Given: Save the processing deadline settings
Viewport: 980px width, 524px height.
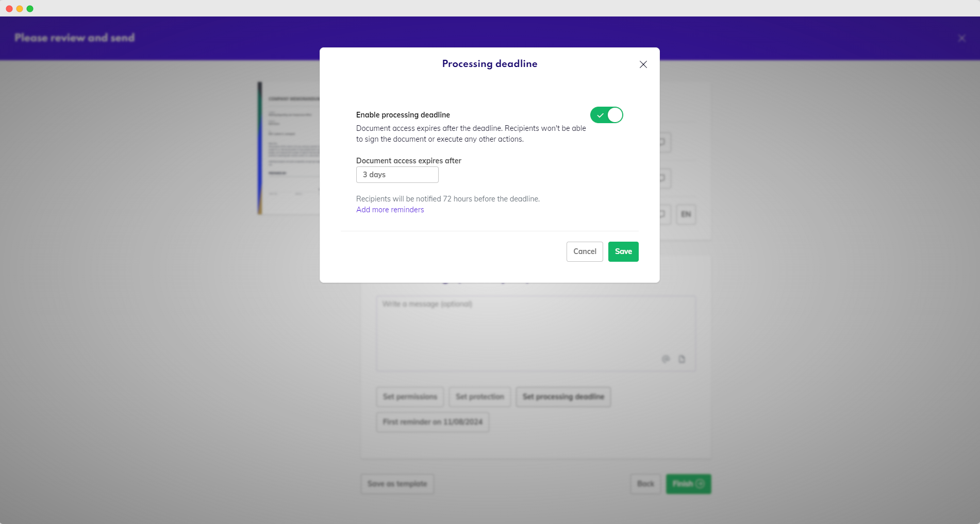Looking at the screenshot, I should [623, 251].
